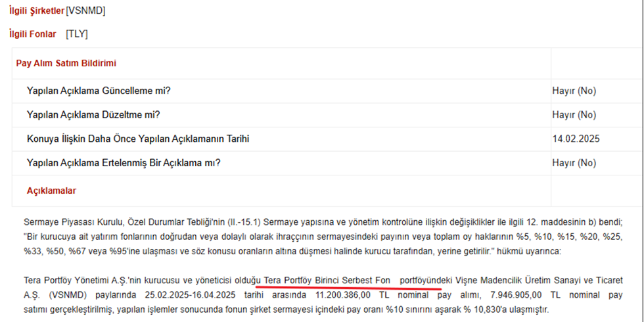The width and height of the screenshot is (644, 322).
Task: Click the [VSNMD] related company code
Action: [85, 11]
